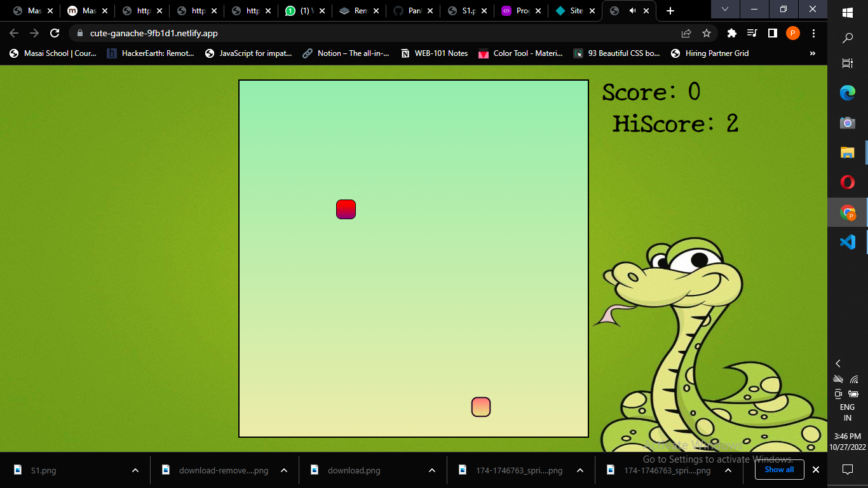Open Chrome profile avatar "P"
Viewport: 868px width, 488px height.
[792, 33]
